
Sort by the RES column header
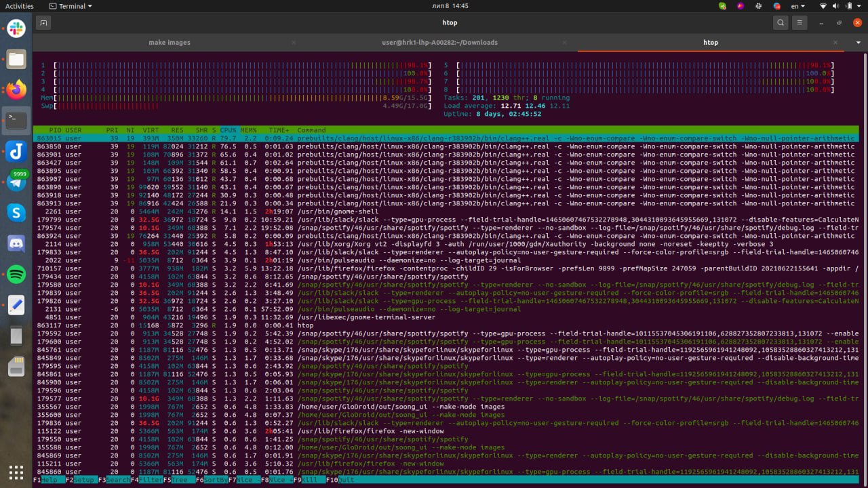coord(176,130)
